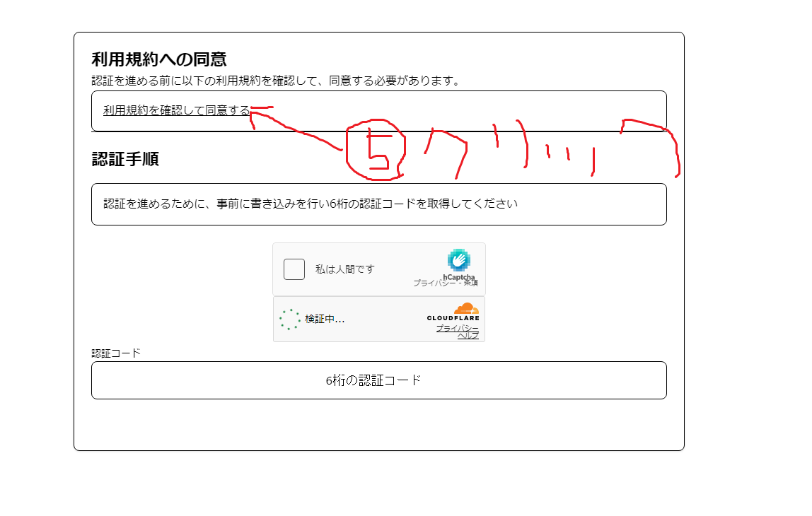Click the 認証手順 section heading
The width and height of the screenshot is (812, 516).
[x=125, y=159]
